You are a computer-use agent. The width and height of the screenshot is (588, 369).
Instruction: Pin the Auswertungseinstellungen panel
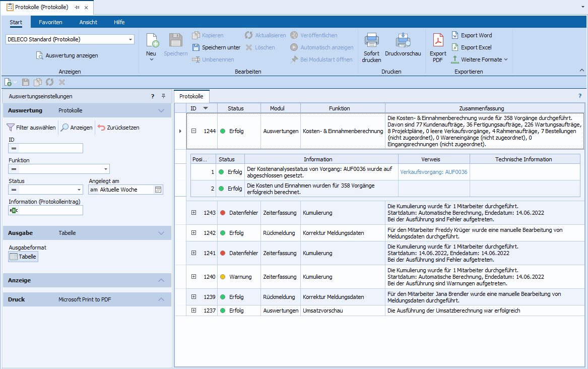(x=163, y=96)
